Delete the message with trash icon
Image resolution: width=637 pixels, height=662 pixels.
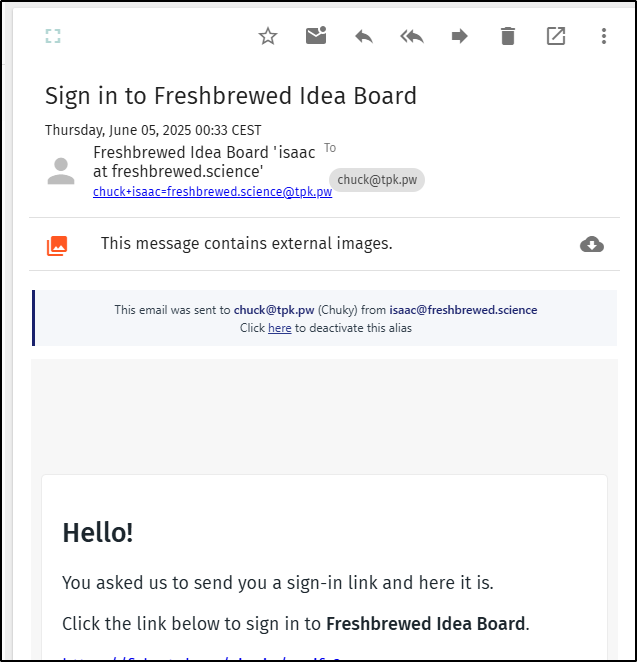(x=508, y=37)
